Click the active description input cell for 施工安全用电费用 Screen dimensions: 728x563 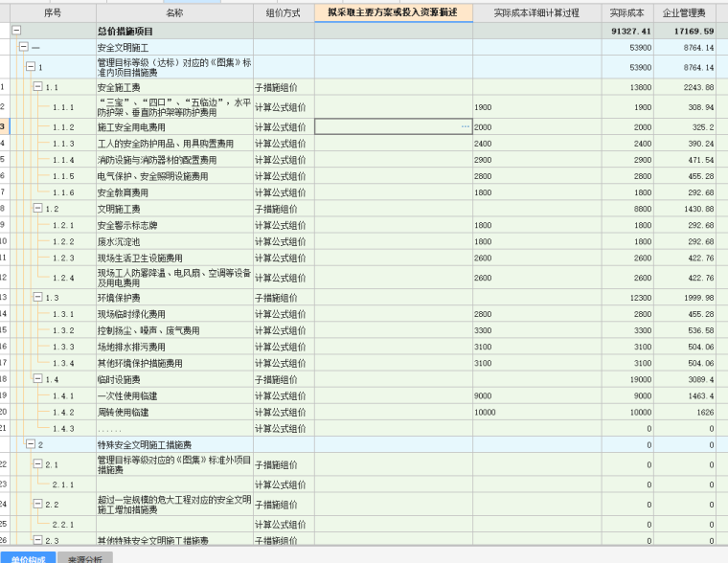[394, 126]
